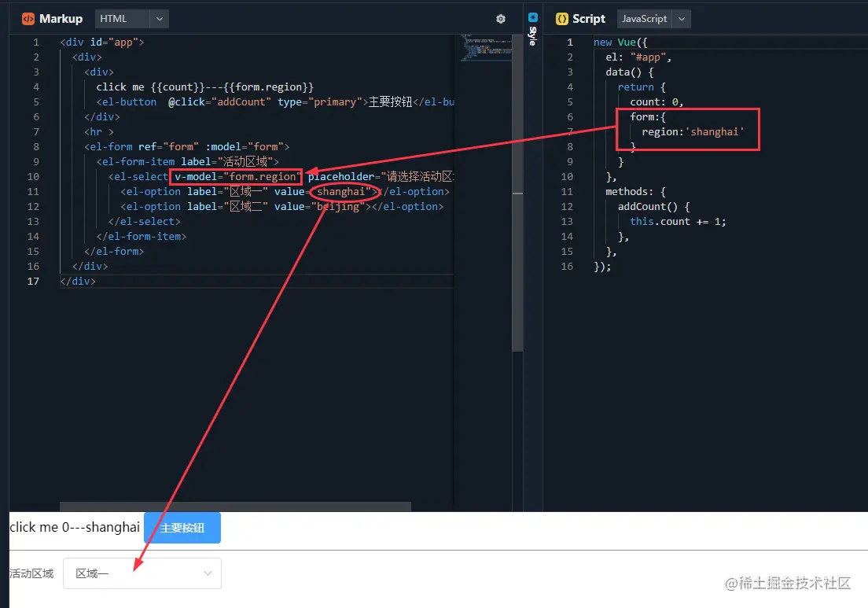
Task: Click the Markup editor horizontal scrollbar
Action: [x=235, y=507]
